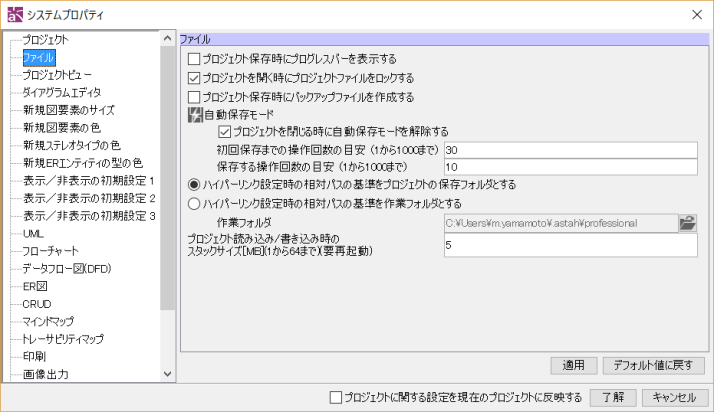Select UML in the category tree
The image size is (714, 412).
33,234
